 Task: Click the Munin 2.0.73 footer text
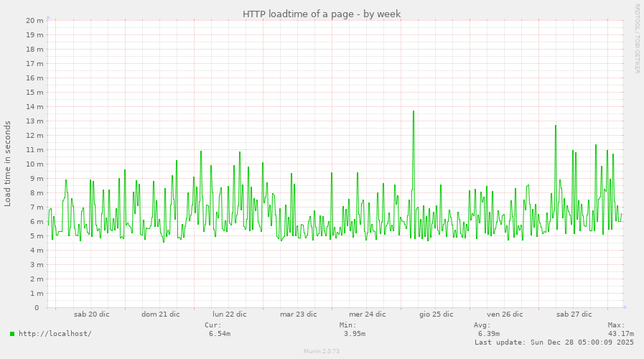(x=322, y=351)
